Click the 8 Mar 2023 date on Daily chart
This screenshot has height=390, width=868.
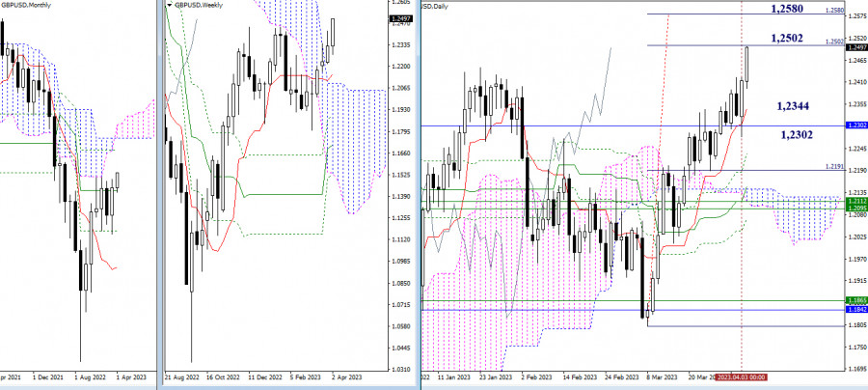click(662, 376)
